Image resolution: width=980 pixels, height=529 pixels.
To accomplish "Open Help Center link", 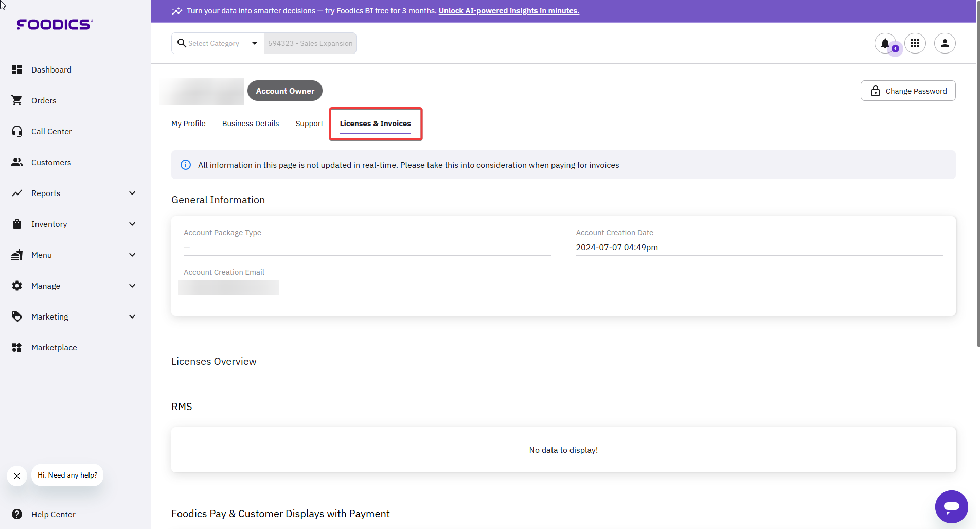I will [x=54, y=514].
